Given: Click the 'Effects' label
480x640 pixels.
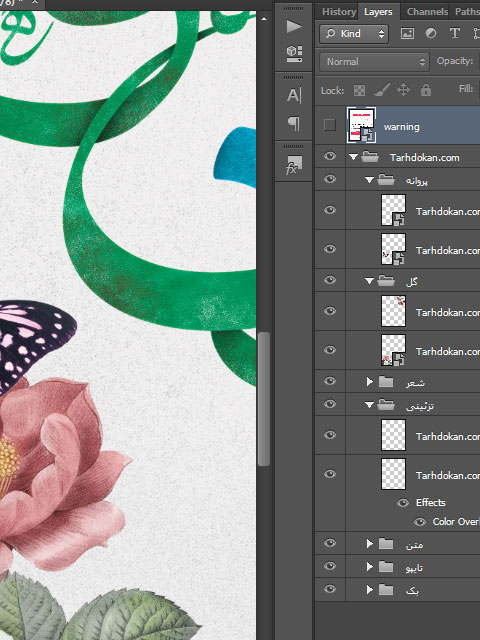Looking at the screenshot, I should point(430,503).
